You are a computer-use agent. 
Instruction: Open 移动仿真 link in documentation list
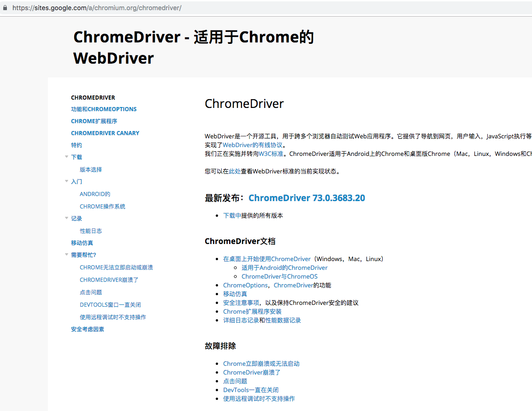pyautogui.click(x=235, y=294)
